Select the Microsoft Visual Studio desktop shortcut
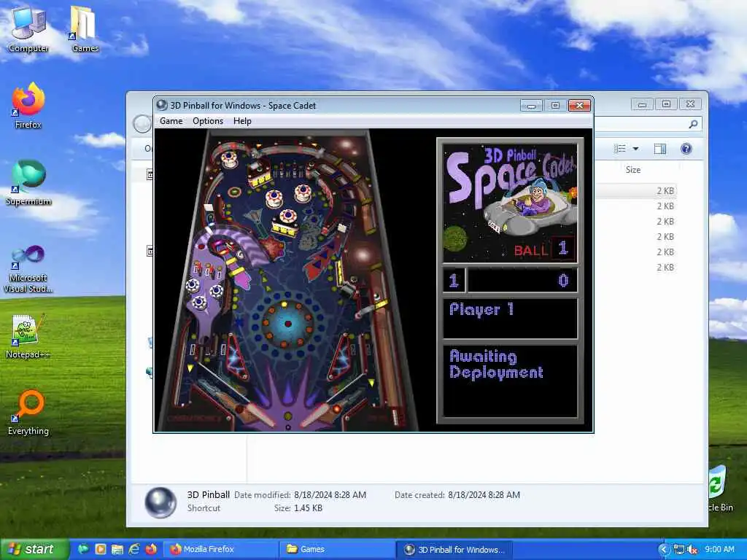This screenshot has height=560, width=747. 28,269
